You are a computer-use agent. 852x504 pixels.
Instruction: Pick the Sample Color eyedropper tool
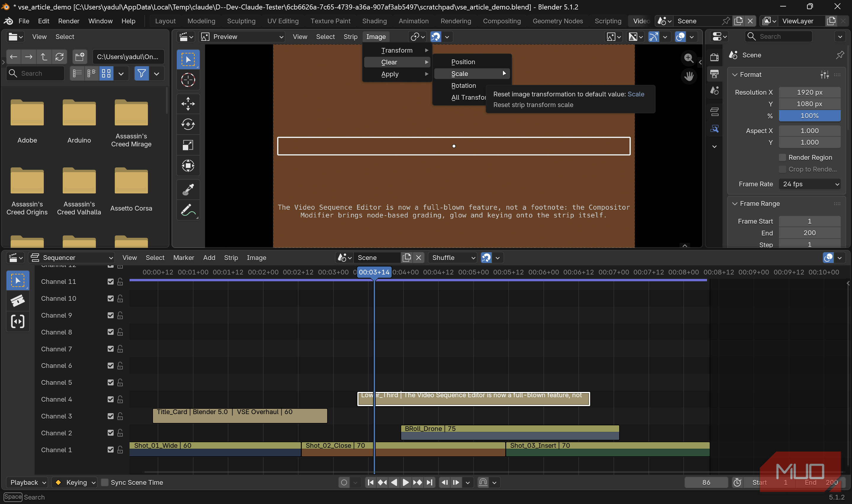188,190
